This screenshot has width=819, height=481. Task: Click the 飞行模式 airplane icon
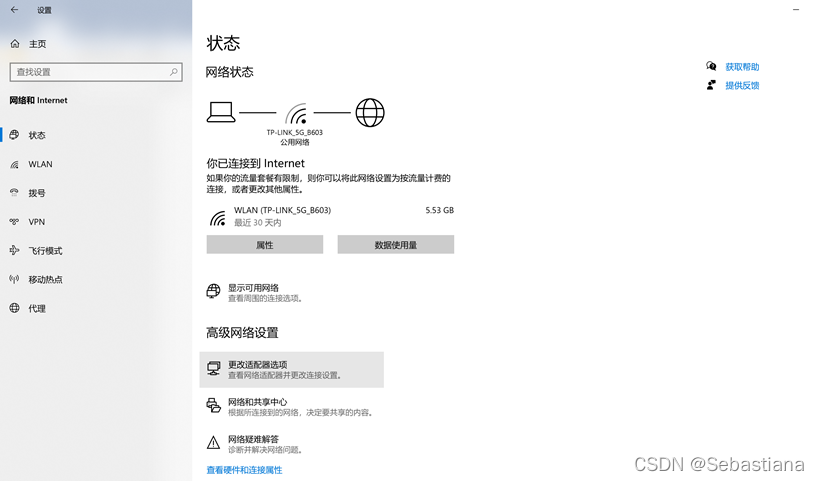coord(14,251)
